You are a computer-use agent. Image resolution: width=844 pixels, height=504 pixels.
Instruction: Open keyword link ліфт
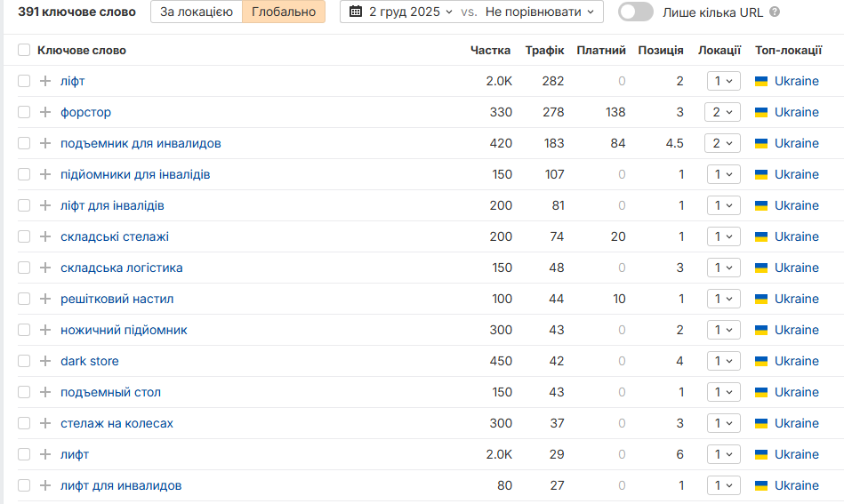73,81
